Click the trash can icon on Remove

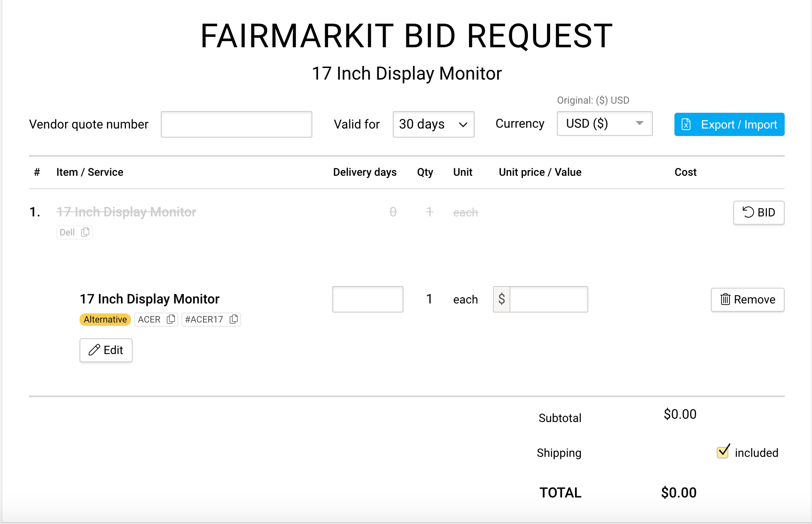pyautogui.click(x=725, y=299)
